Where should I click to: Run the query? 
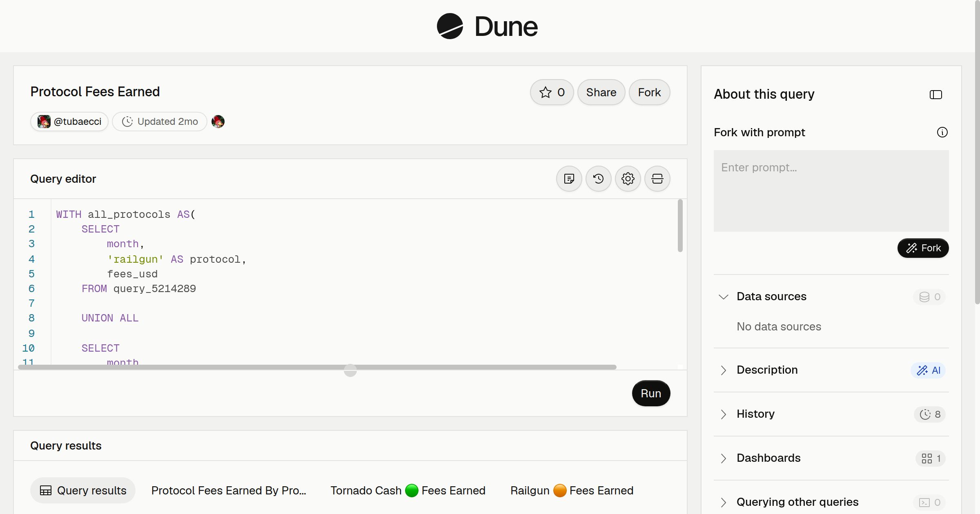(x=651, y=393)
